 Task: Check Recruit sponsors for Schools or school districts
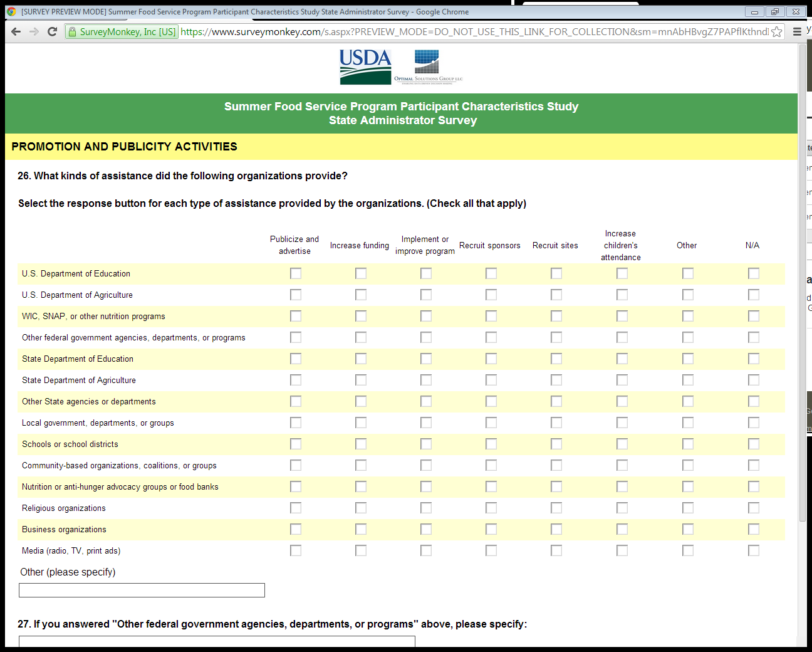491,444
